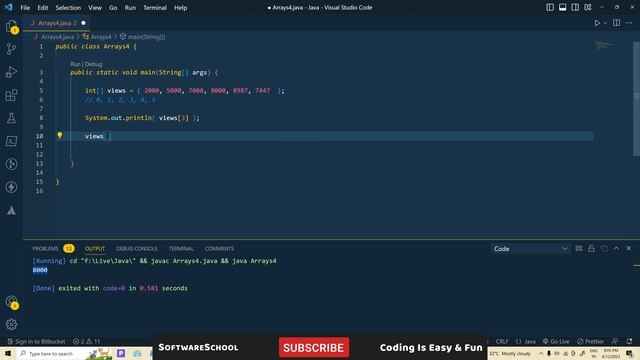Open the Help menu

click(180, 7)
